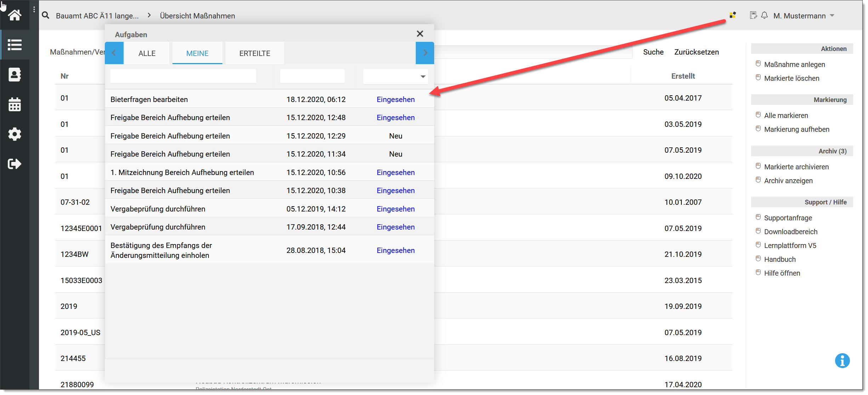The width and height of the screenshot is (868, 395).
Task: Open the M. Mustermann user dropdown
Action: [804, 16]
